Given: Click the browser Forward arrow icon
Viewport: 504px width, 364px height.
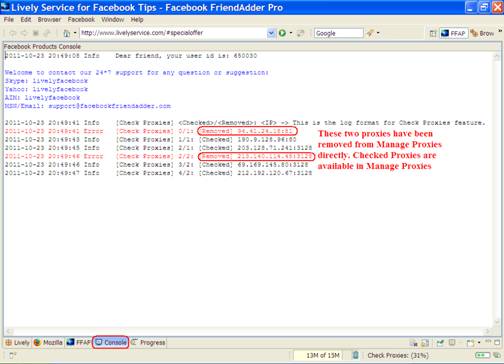Looking at the screenshot, I should click(x=24, y=33).
